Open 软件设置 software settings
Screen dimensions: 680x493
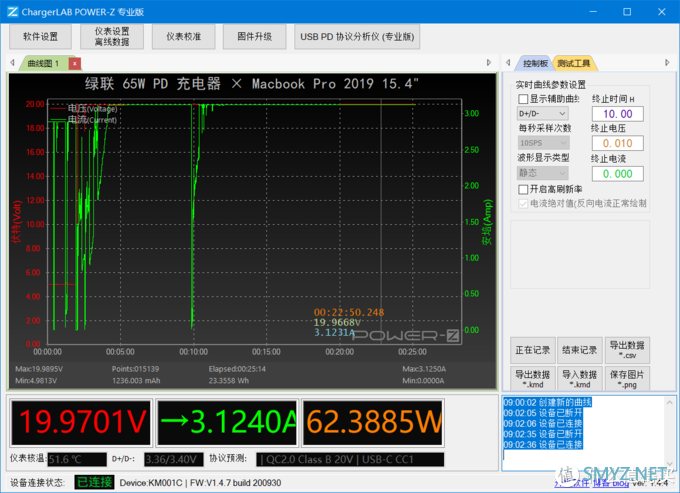(x=40, y=36)
